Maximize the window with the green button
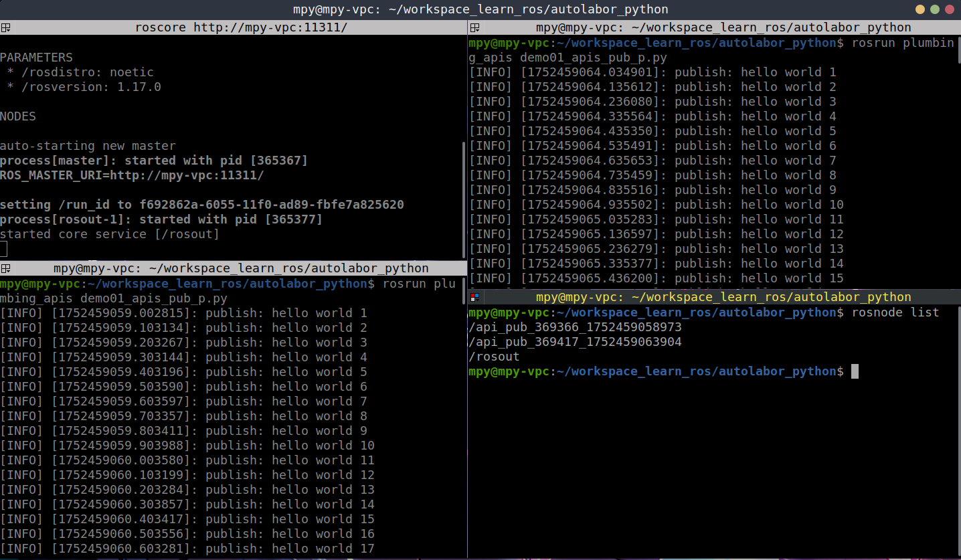Screen dimensions: 961x560 [x=935, y=9]
